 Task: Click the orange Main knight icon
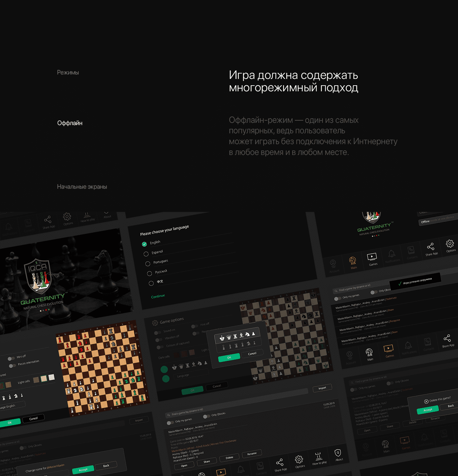353,261
